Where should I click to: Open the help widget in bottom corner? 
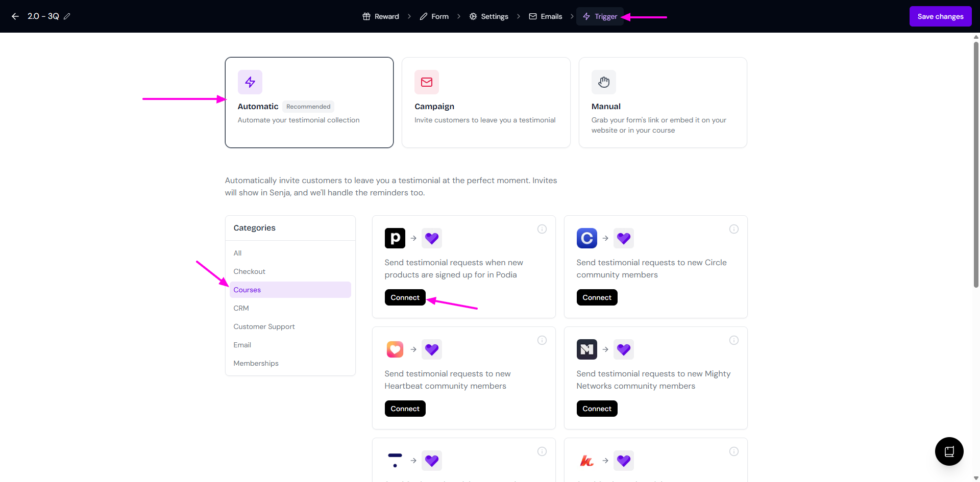[x=949, y=451]
